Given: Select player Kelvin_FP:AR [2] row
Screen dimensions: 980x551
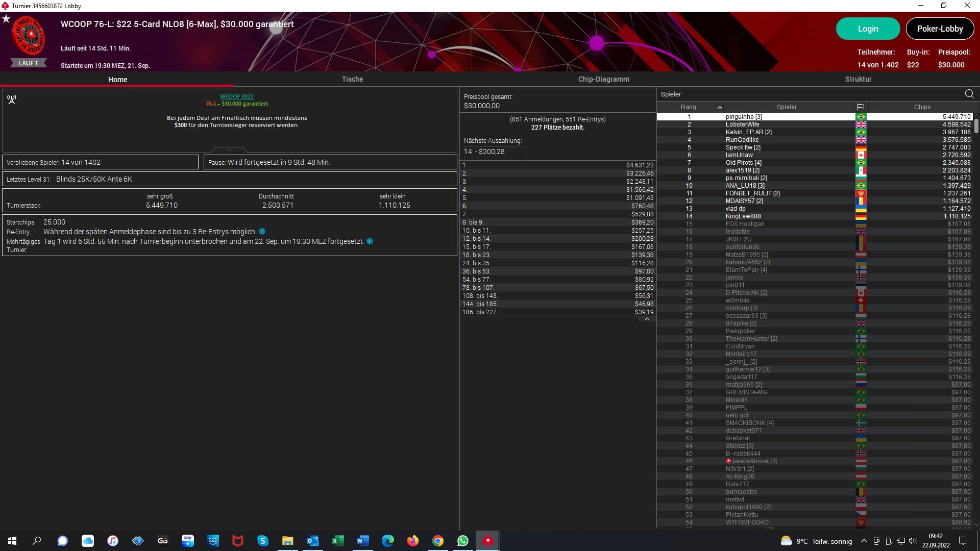Looking at the screenshot, I should coord(815,132).
